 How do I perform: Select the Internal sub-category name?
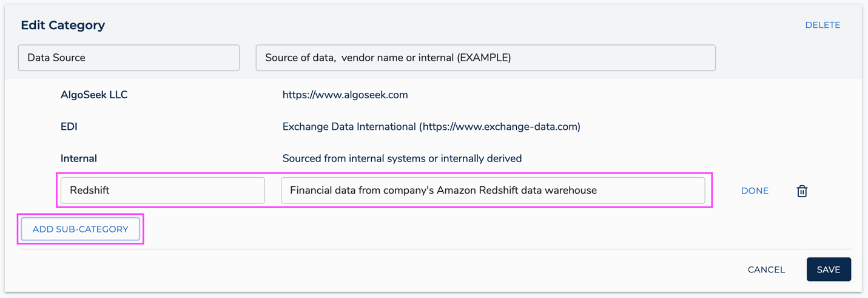(x=79, y=158)
